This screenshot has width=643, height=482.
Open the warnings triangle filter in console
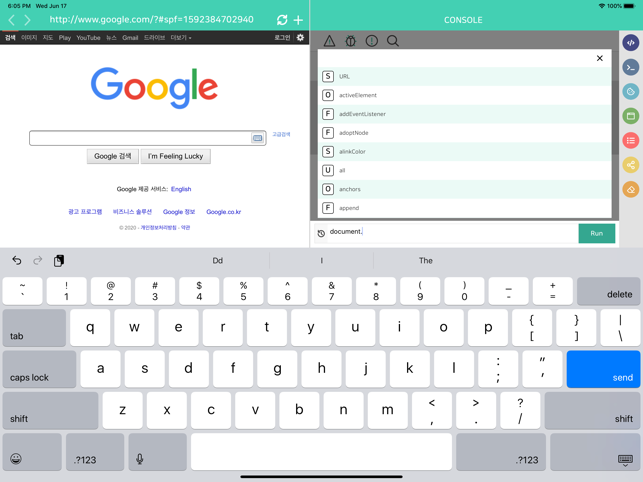[x=329, y=41]
